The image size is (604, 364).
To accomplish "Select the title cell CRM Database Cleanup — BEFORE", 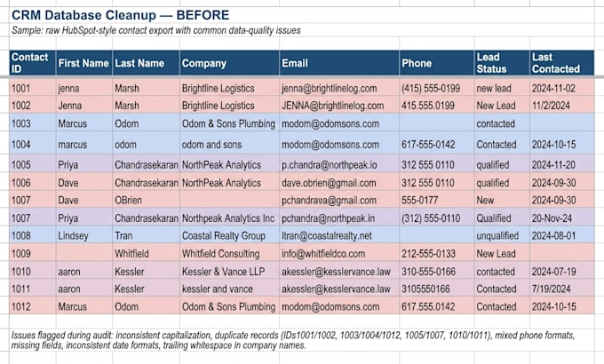I will (121, 15).
